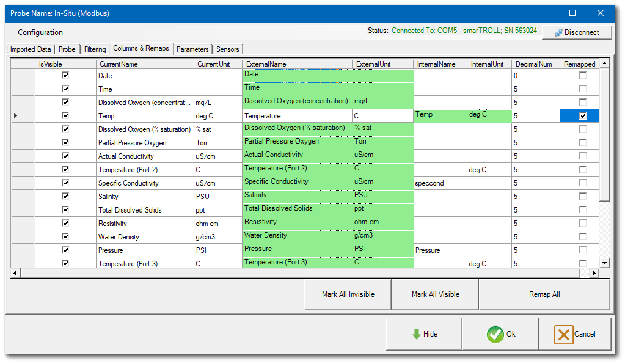
Task: Click the ExternalName cell 'Temperature'
Action: pos(298,116)
